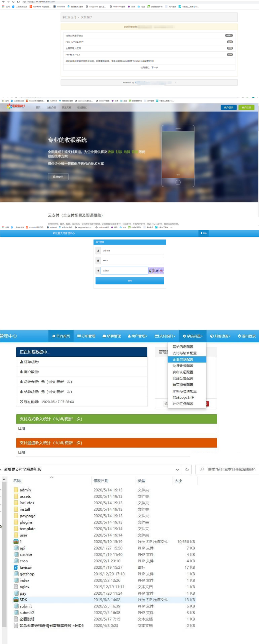
Task: Choose 网站Logo上传 menu entry
Action: click(x=183, y=397)
